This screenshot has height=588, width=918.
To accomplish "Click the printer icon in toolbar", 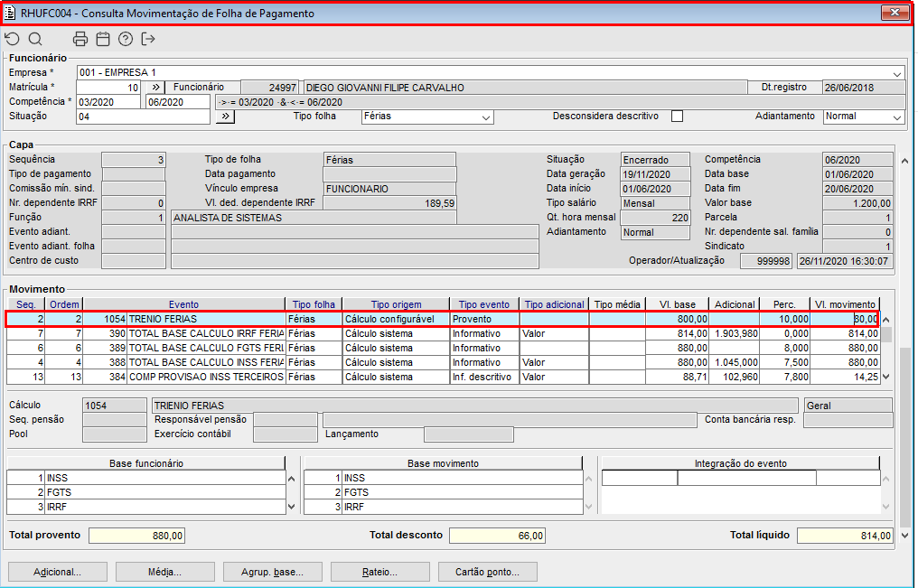I will coord(80,39).
